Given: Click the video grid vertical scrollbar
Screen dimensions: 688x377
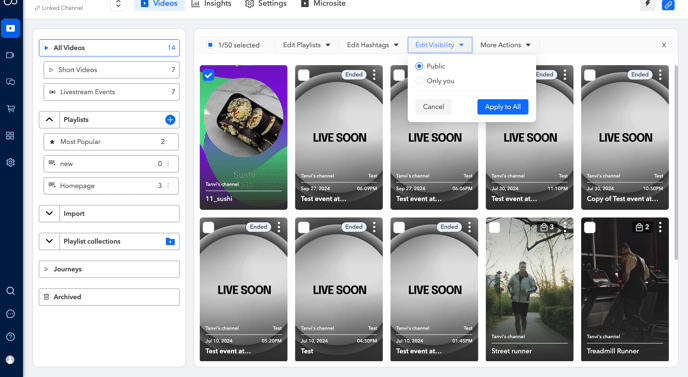Looking at the screenshot, I should pos(676,162).
